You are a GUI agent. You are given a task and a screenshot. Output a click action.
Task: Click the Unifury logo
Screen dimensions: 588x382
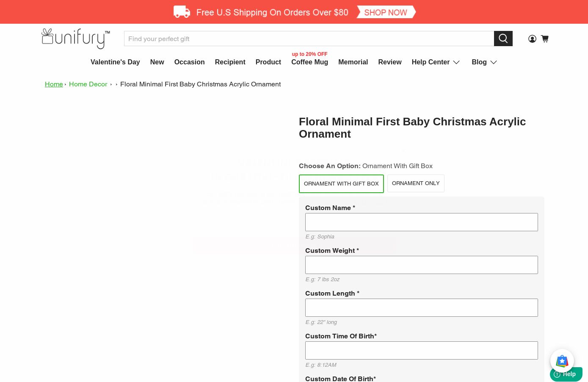[76, 39]
